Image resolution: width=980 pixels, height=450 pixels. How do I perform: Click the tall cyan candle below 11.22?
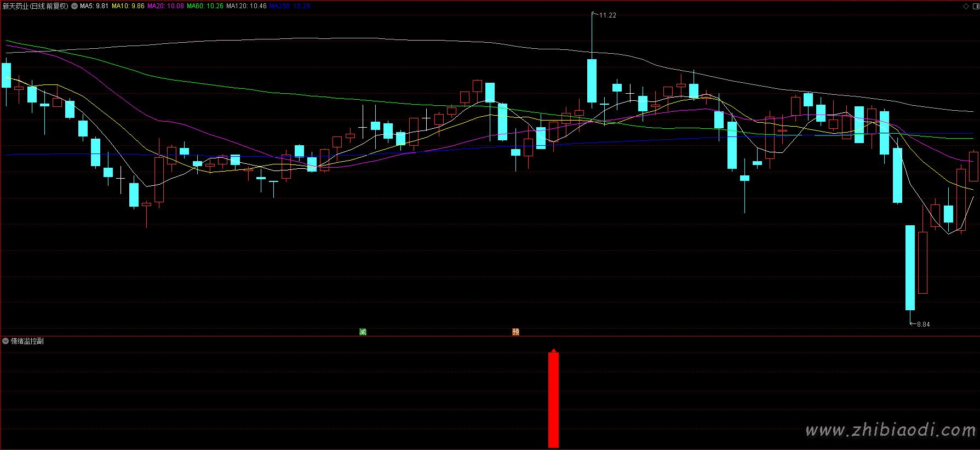point(592,81)
